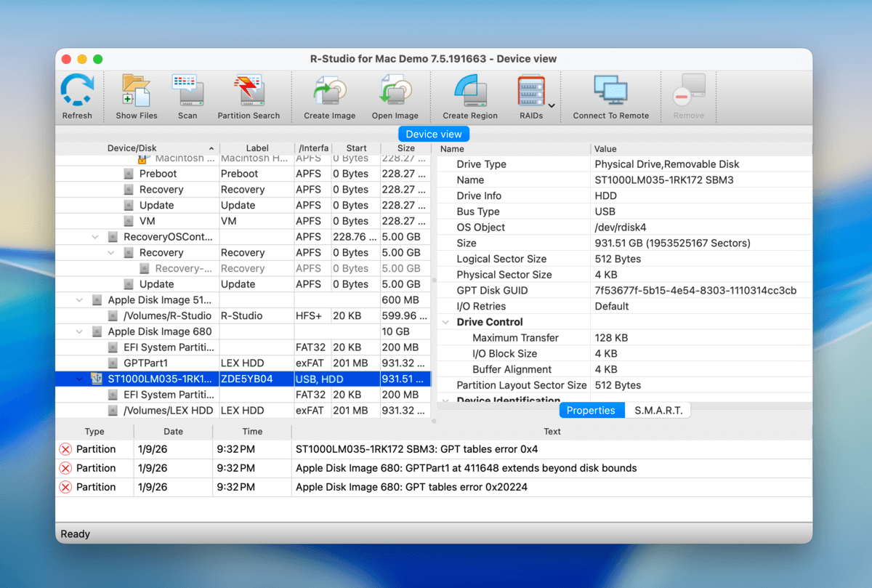Screen dimensions: 872x588
Task: Click the Device view tab button
Action: 434,134
